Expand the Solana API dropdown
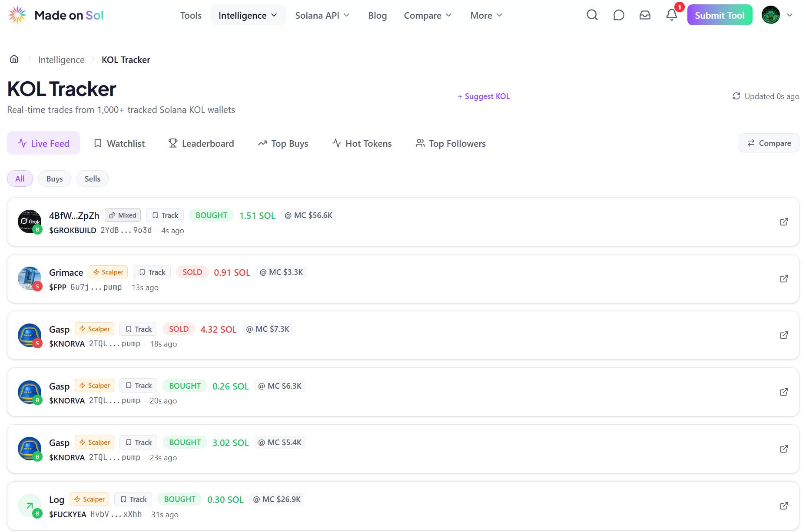806x532 pixels. pos(322,15)
